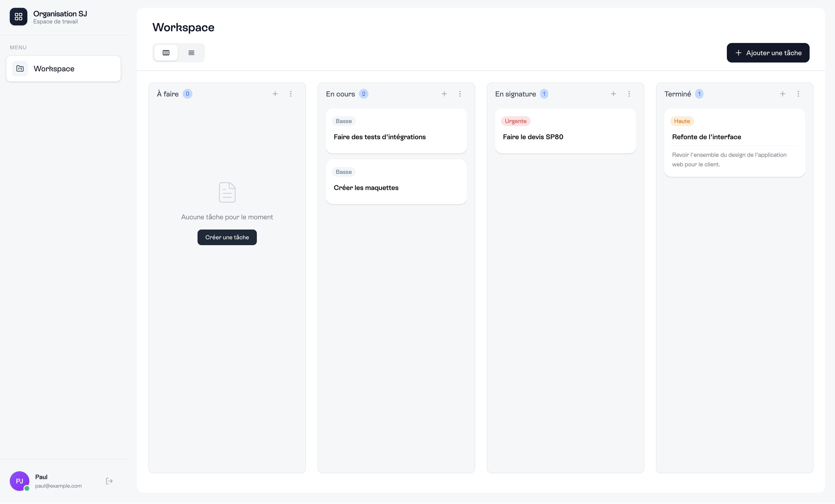
Task: Add a task to Terminé column
Action: click(x=782, y=94)
